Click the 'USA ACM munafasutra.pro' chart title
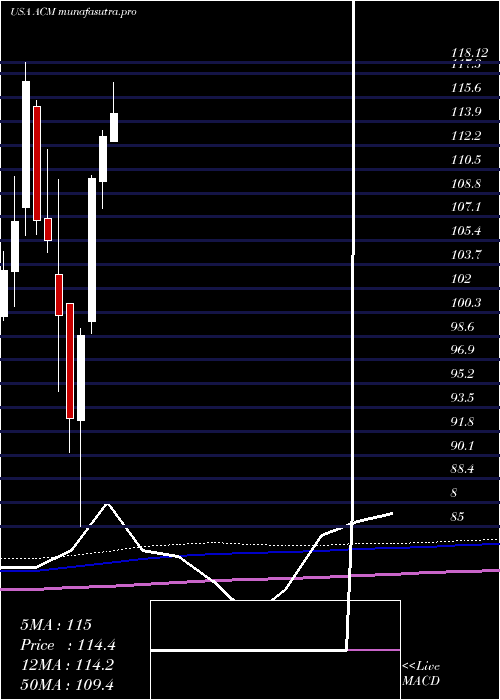The image size is (500, 700). coord(74,12)
